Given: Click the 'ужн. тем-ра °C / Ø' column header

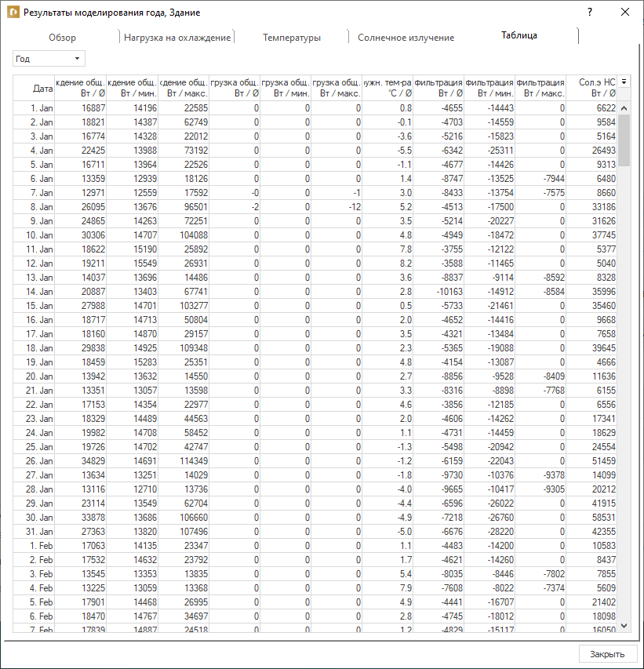Looking at the screenshot, I should 387,88.
